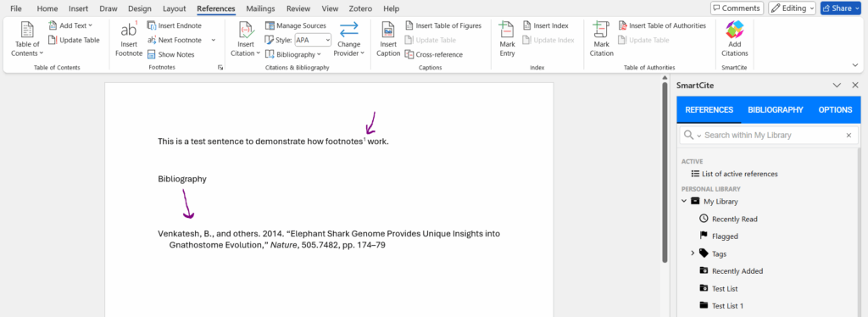Click the Comments button
The image size is (868, 317).
[x=737, y=8]
